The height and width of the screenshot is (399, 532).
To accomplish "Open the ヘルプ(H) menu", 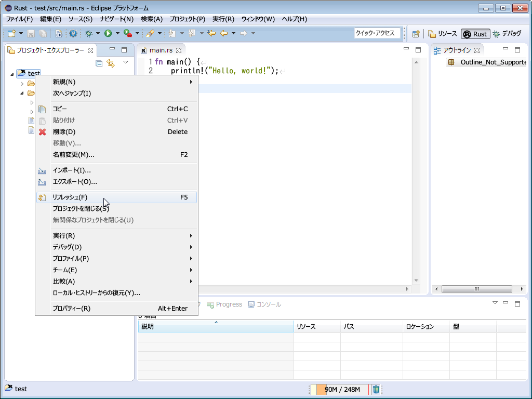I will [294, 19].
